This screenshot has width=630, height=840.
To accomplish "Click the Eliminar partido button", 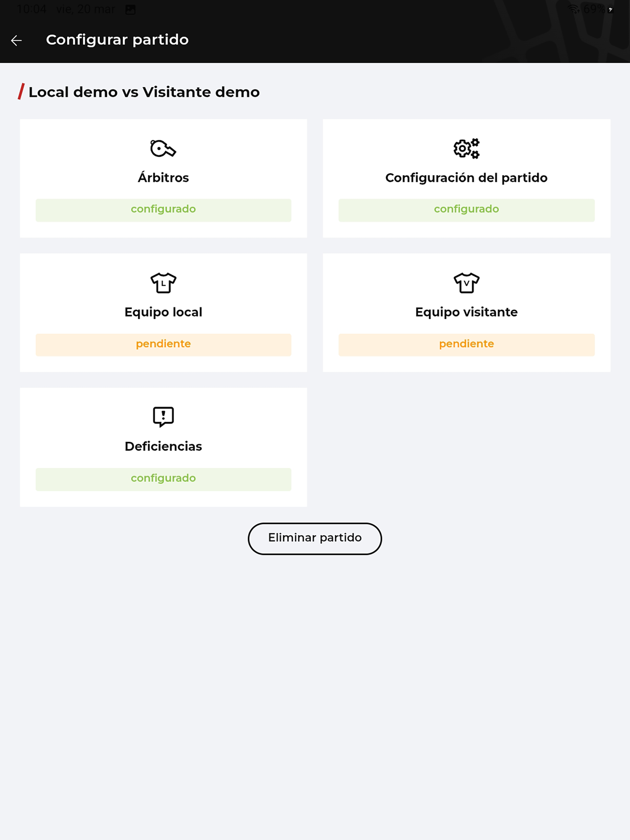I will tap(315, 538).
